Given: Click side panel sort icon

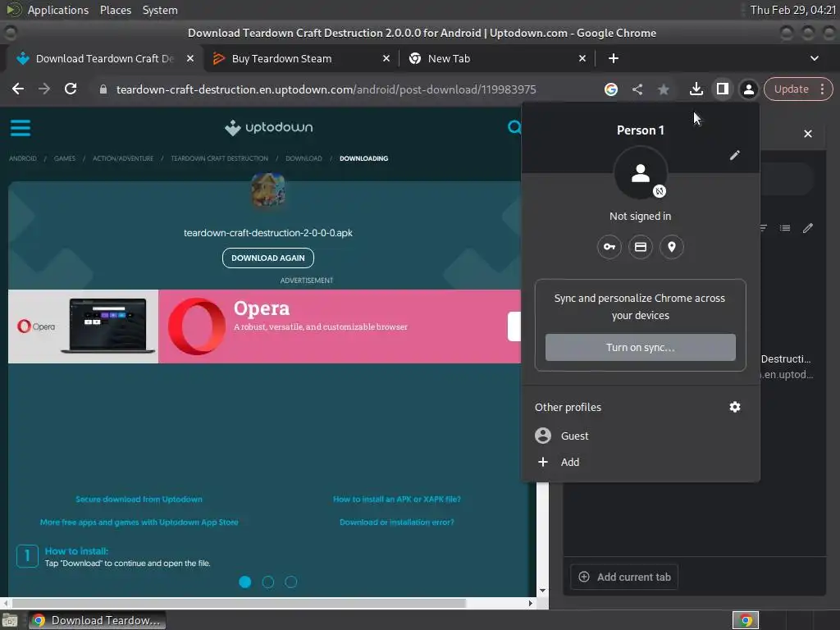Looking at the screenshot, I should (762, 228).
